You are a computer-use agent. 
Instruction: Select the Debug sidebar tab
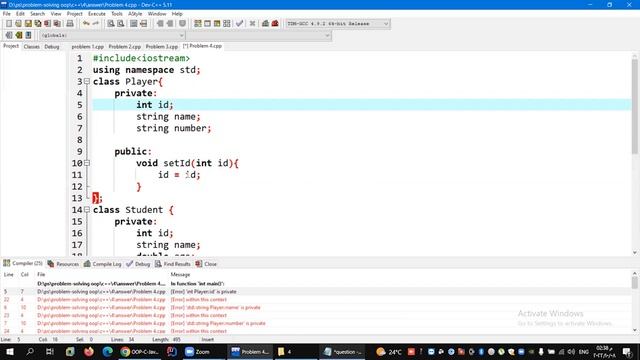(52, 47)
